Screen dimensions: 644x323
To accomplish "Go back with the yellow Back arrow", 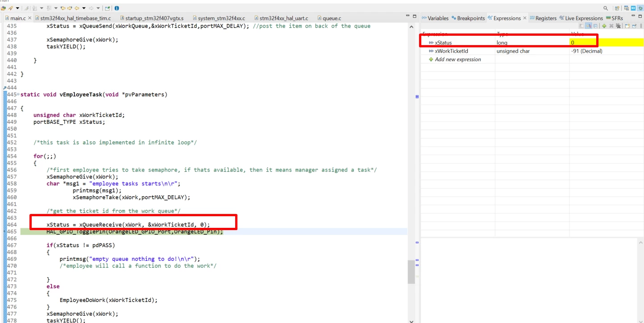I will pos(77,8).
